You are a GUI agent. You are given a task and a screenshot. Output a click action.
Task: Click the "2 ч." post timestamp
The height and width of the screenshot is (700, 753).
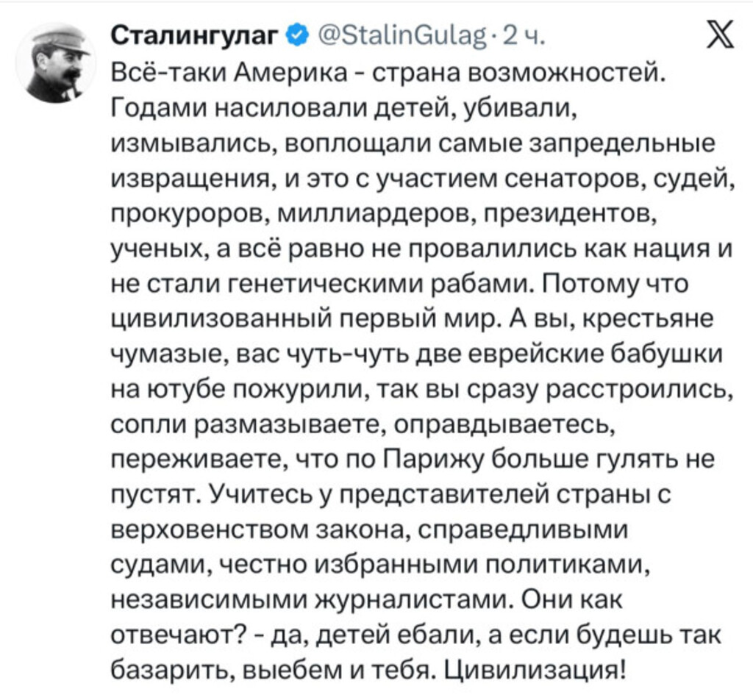click(523, 35)
